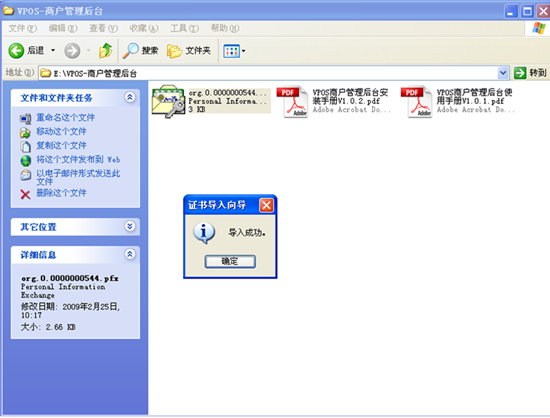Screen dimensions: 550x418
Task: Open the Views icon dropdown
Action: 234,51
